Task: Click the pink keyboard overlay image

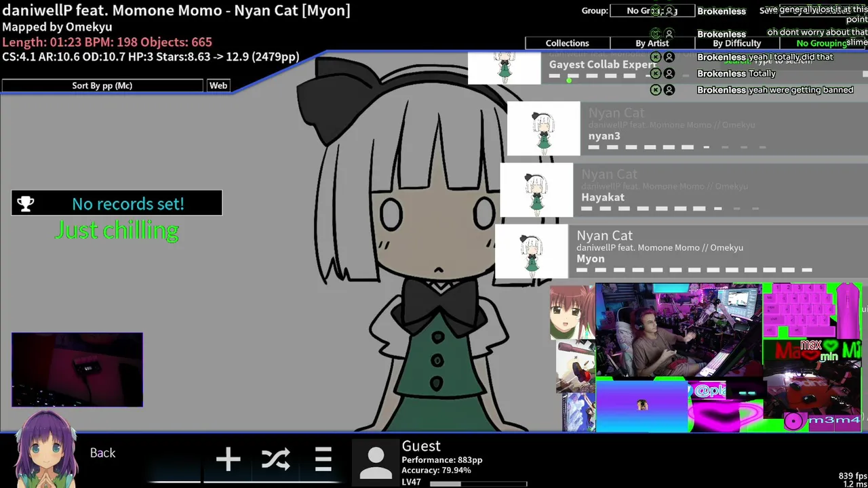Action: pos(800,311)
